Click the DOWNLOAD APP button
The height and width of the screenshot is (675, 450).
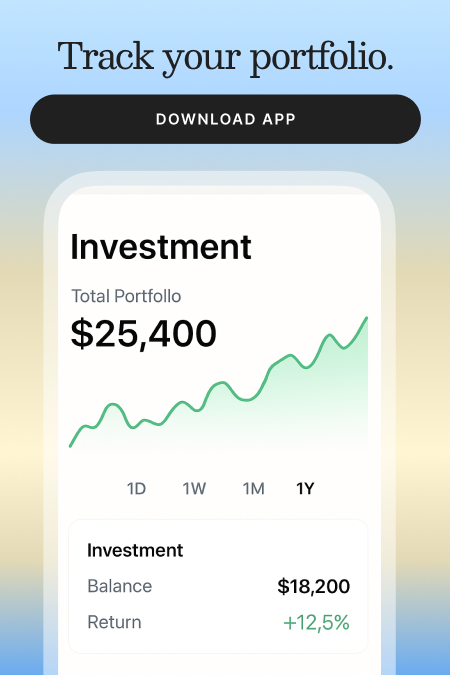pyautogui.click(x=225, y=119)
